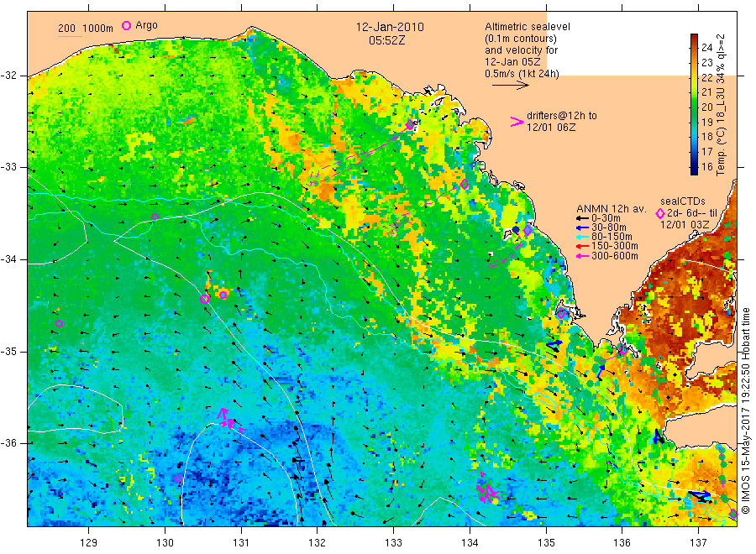Viewport: 756px width, 554px height.
Task: Click seal CTD diamond near 34.6°S 135.2°E
Action: [x=561, y=314]
